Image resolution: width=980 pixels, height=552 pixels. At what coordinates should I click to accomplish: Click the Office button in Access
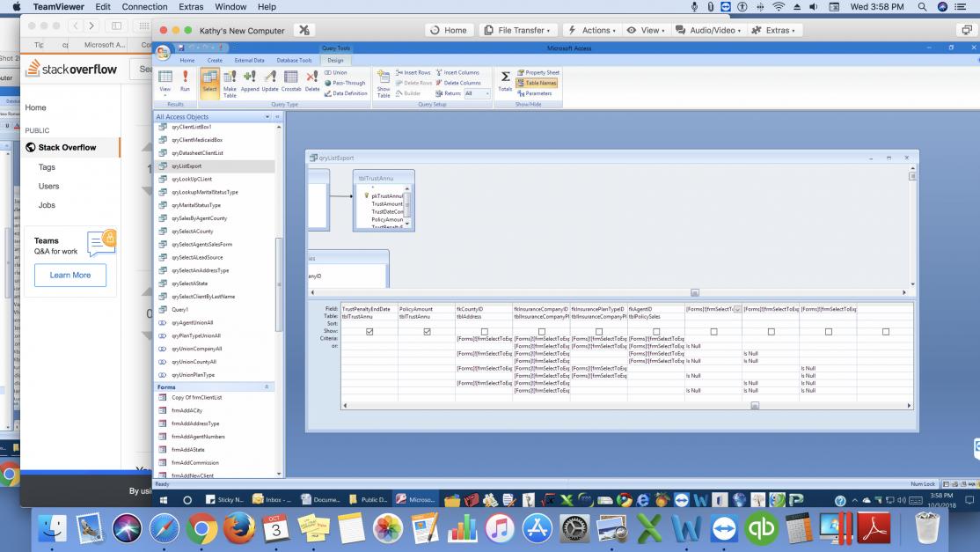click(163, 53)
